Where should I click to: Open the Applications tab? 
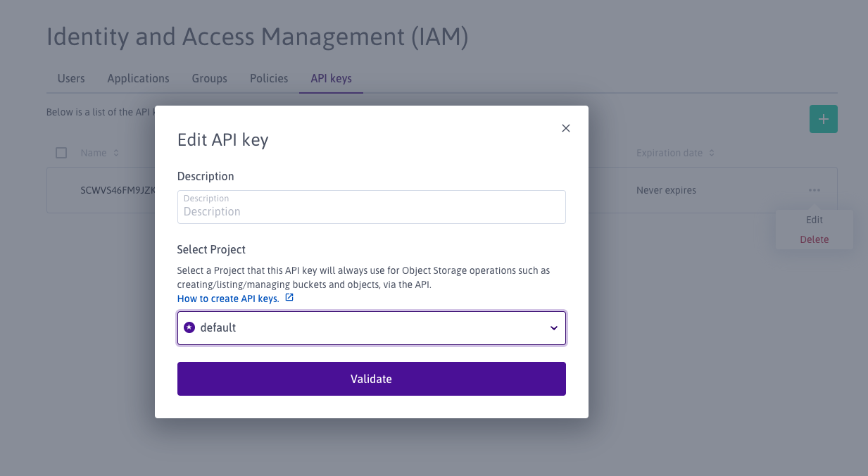138,78
